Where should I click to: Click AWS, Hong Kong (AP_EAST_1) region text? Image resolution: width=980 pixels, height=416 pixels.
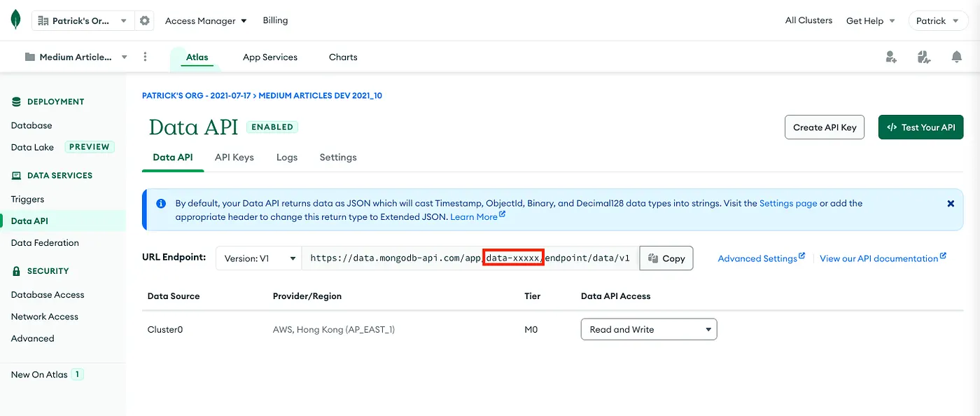[x=334, y=329]
